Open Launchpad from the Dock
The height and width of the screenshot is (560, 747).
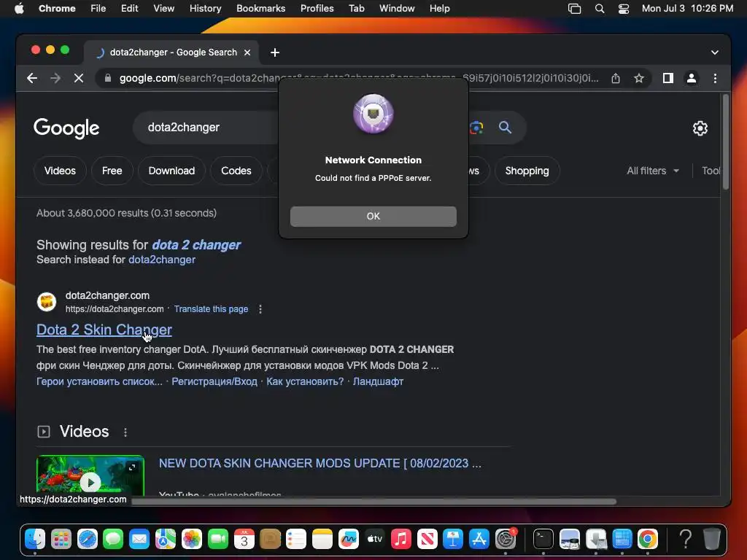click(x=61, y=539)
